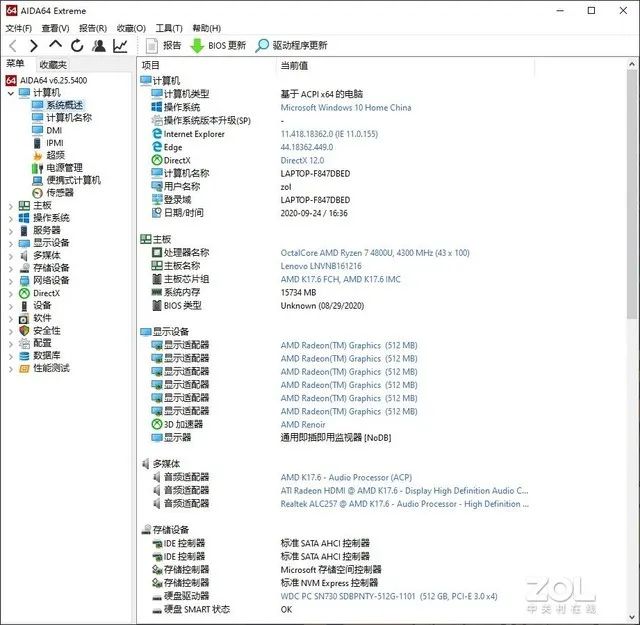Click the vertical scrollbar thumb
This screenshot has width=640, height=625.
tap(632, 194)
